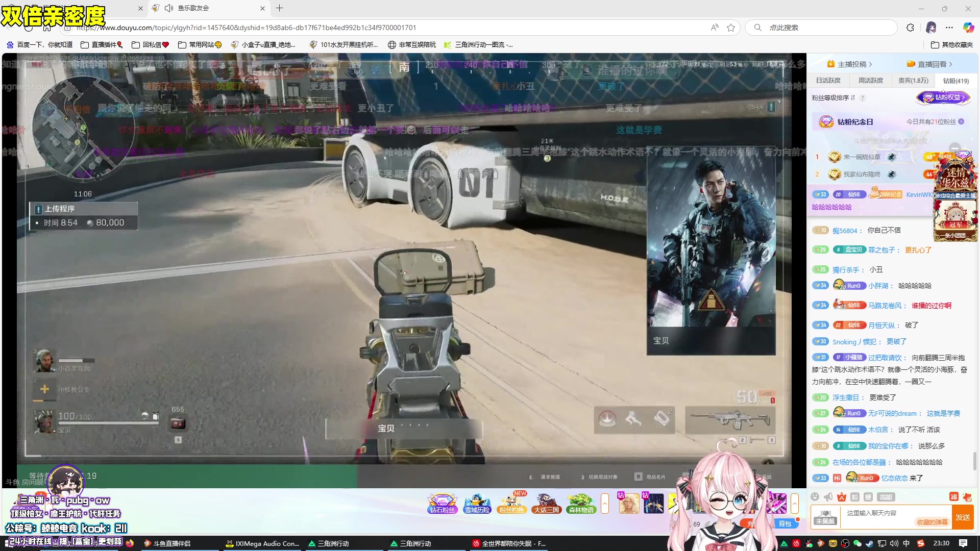Image resolution: width=980 pixels, height=551 pixels.
Task: Open the 森林物语 activity icon
Action: pyautogui.click(x=581, y=504)
